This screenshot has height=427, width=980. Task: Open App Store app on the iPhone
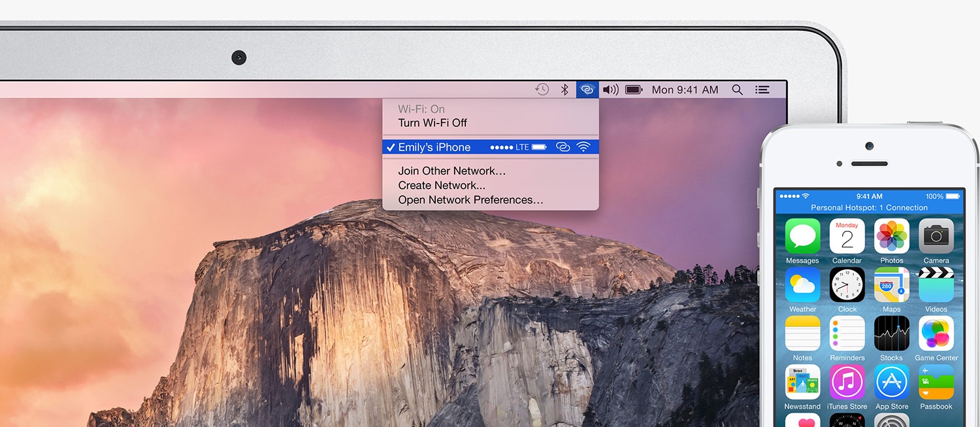892,383
